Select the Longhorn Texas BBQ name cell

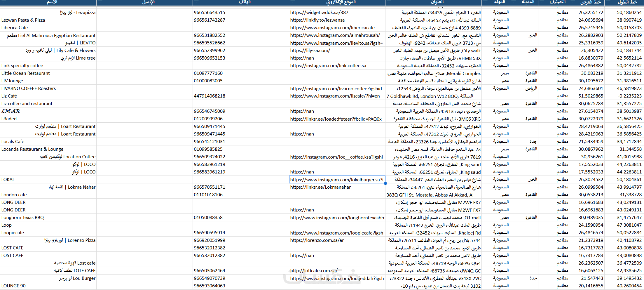(48, 218)
